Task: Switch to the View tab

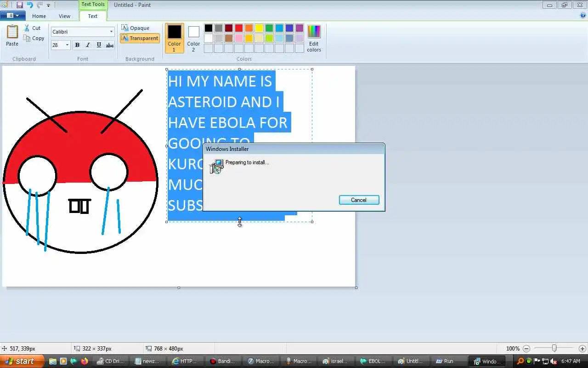Action: pyautogui.click(x=65, y=16)
